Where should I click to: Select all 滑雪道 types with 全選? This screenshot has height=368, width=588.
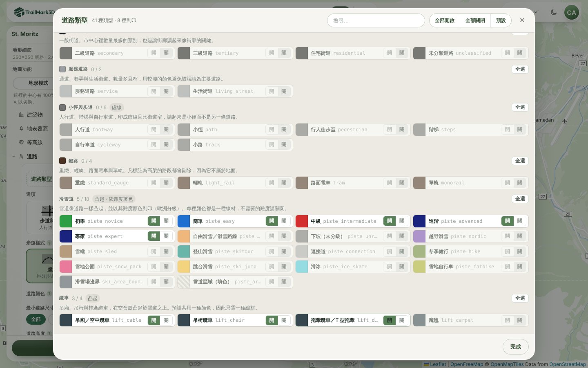(x=520, y=199)
